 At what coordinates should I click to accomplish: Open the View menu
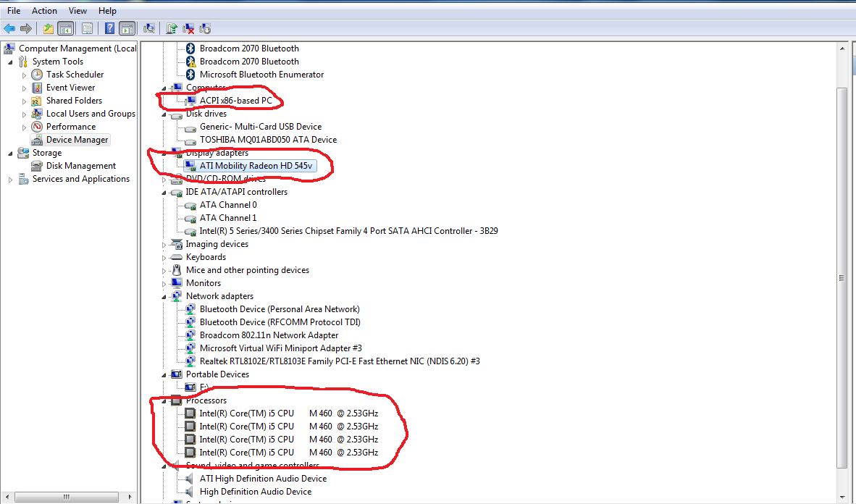77,11
